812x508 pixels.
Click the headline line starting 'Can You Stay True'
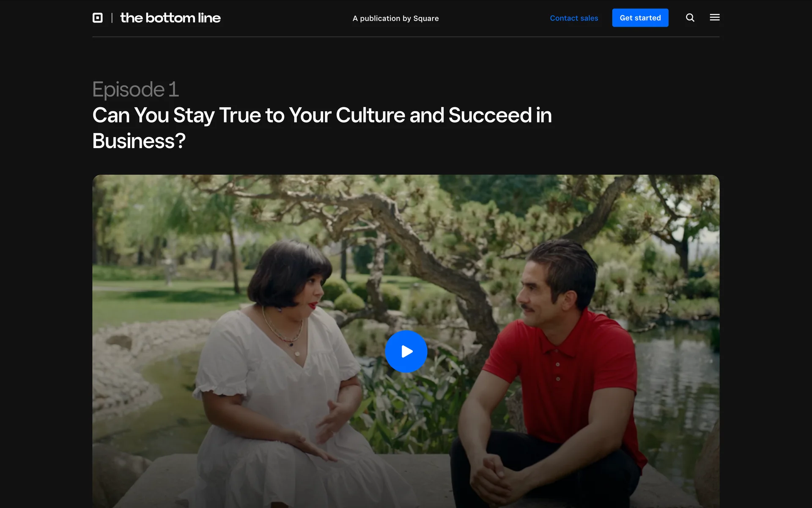click(322, 115)
